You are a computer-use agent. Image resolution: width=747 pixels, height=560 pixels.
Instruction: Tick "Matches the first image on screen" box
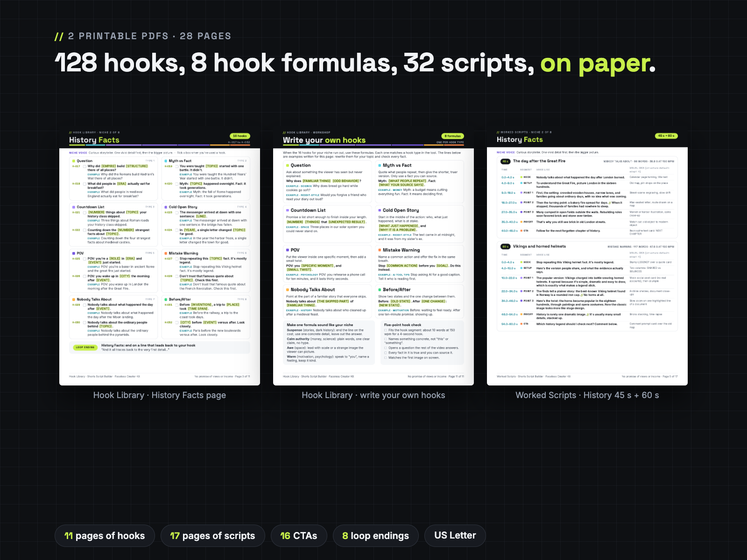[386, 357]
